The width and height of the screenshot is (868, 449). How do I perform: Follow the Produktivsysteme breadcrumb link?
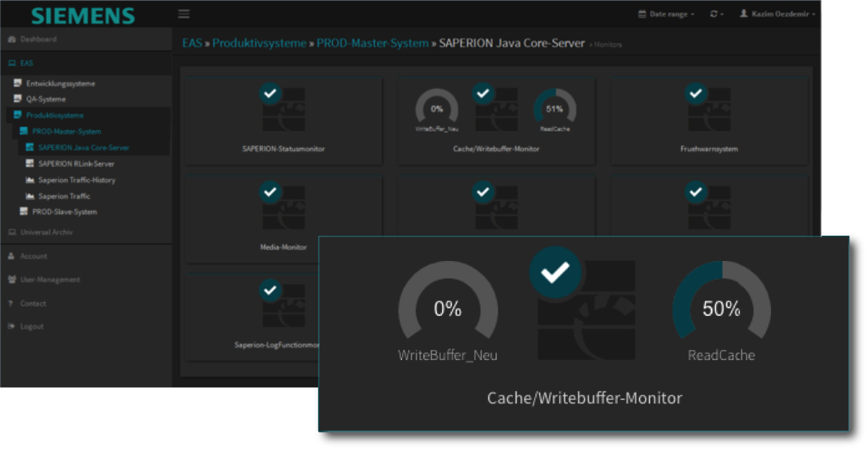click(260, 43)
